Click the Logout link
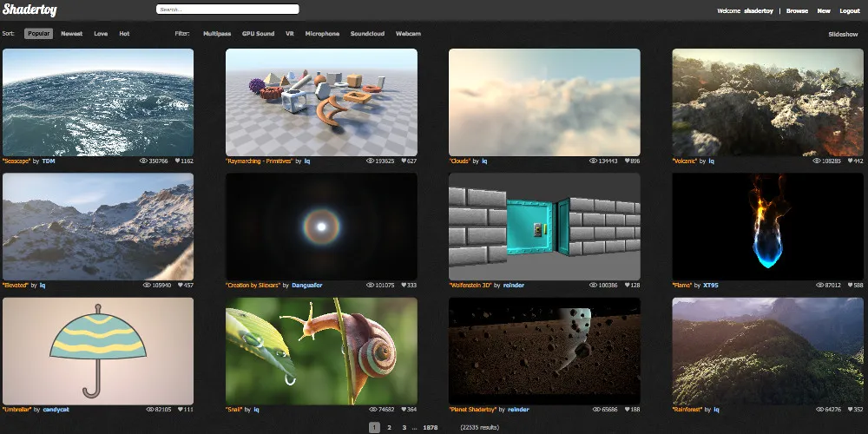The width and height of the screenshot is (868, 434). pyautogui.click(x=849, y=11)
